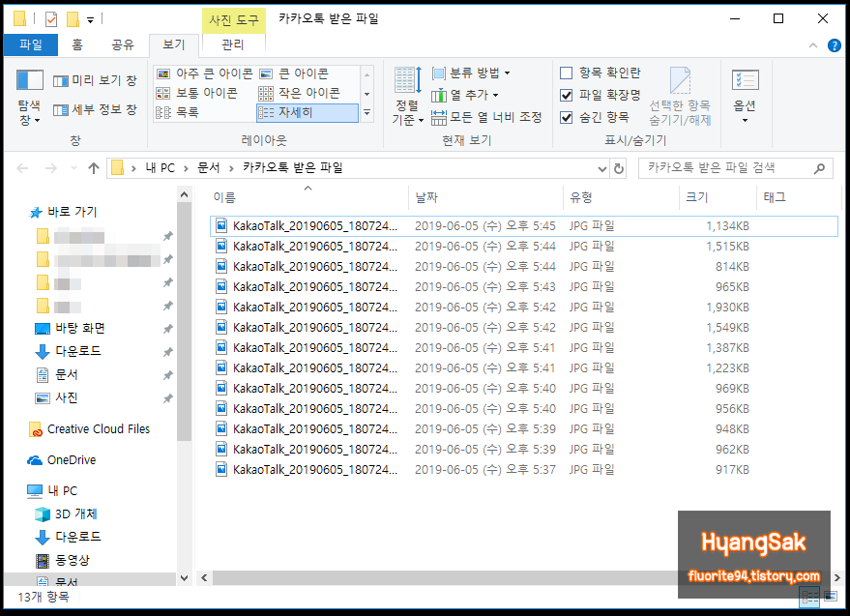
Task: Select medium icons (보통 아이콘) layout
Action: tap(196, 93)
